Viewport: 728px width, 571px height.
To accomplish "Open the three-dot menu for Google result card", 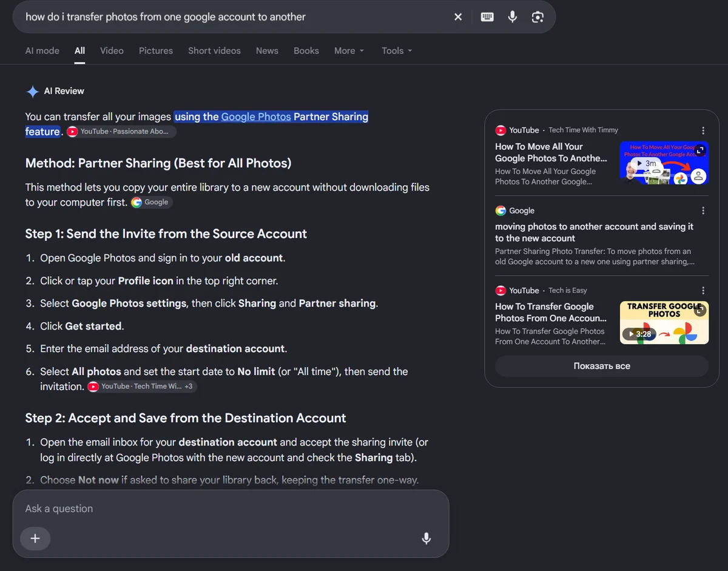I will 703,211.
